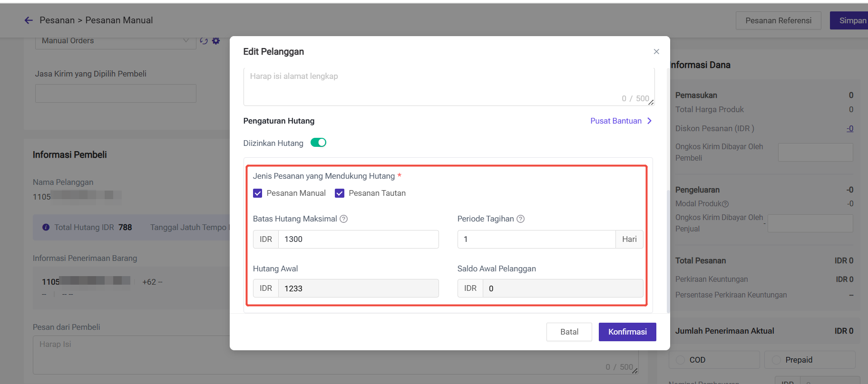This screenshot has height=384, width=868.
Task: Click the Periode Tagihan help icon
Action: (x=520, y=219)
